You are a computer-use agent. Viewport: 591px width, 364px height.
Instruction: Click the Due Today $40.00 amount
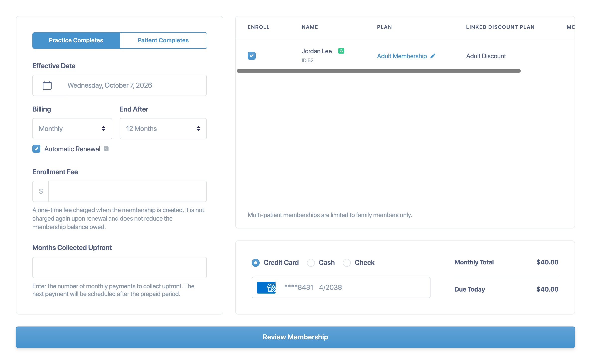click(x=547, y=289)
